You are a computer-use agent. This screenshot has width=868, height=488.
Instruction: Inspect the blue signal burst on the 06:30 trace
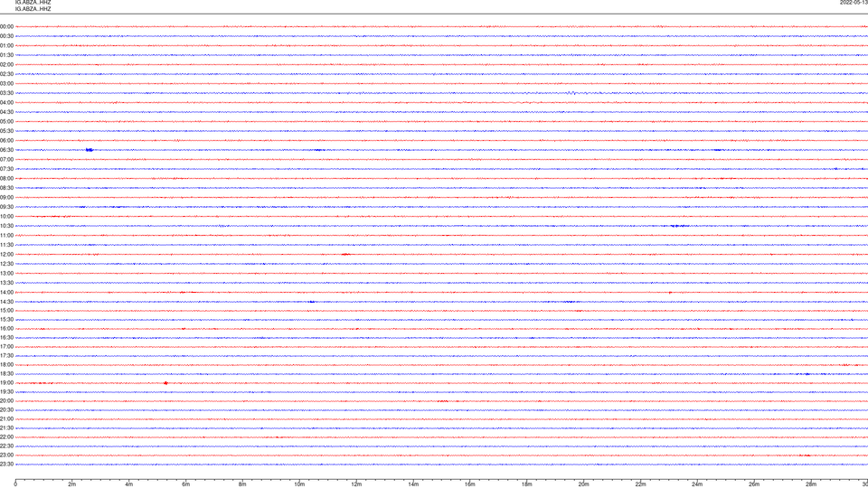click(90, 150)
